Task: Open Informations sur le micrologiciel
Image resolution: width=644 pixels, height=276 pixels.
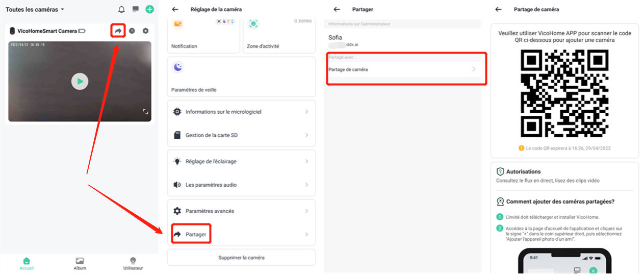Action: pos(241,112)
